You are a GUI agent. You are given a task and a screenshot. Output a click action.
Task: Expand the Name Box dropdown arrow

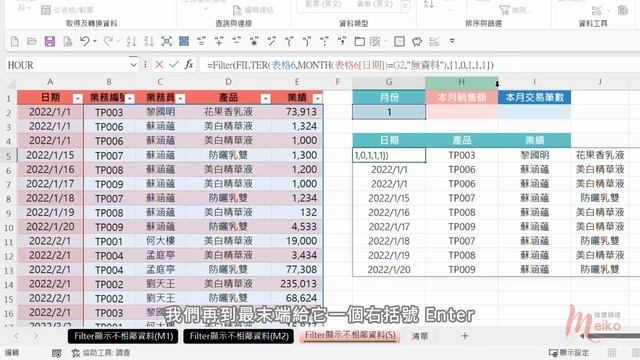pos(133,64)
